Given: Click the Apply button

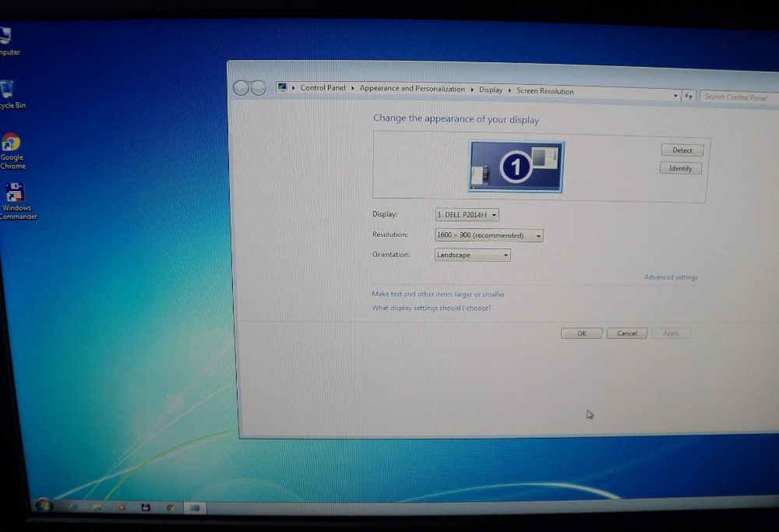Looking at the screenshot, I should [x=671, y=333].
